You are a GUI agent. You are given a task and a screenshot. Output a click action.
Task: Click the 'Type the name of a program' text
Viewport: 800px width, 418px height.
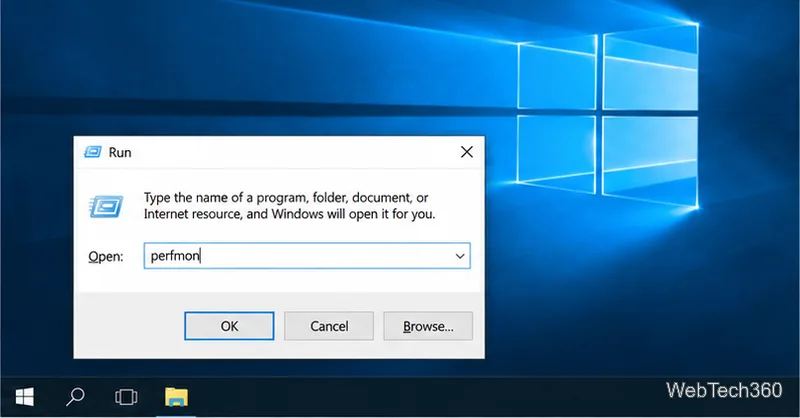(289, 206)
